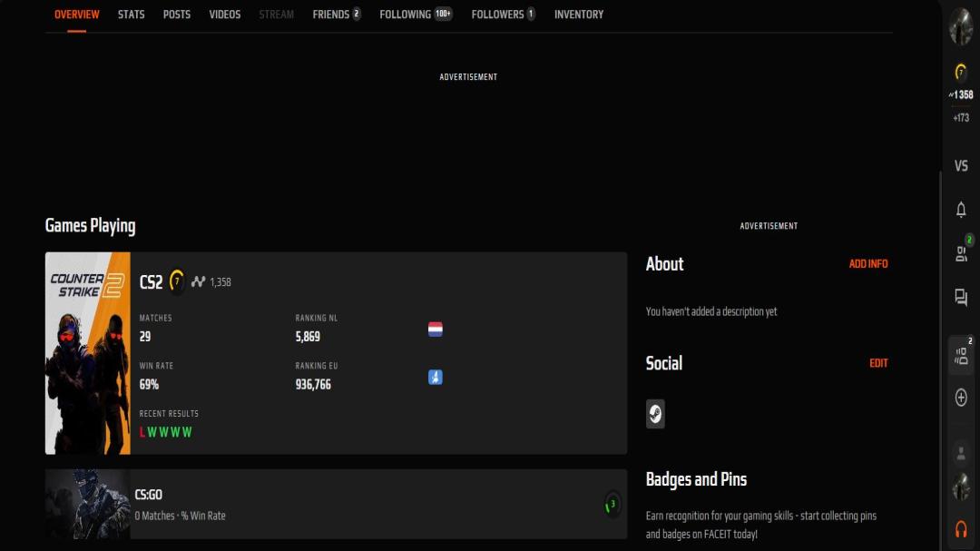
Task: Open the Counter-Strike 2 cover thumbnail
Action: [x=87, y=353]
